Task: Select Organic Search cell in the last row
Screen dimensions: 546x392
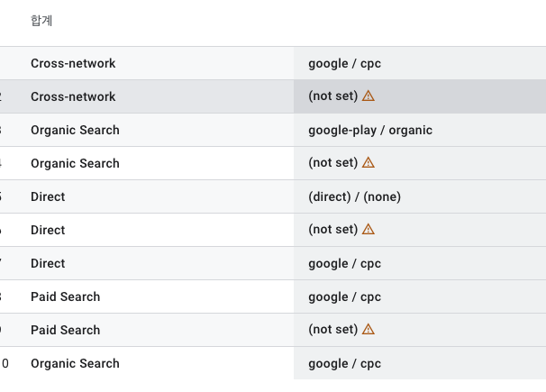Action: pos(75,363)
